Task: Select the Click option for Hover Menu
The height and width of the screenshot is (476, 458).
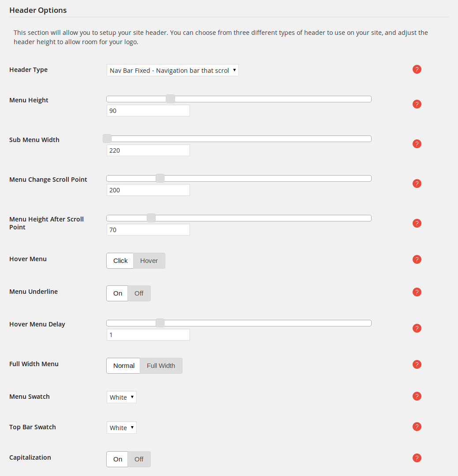Action: pos(120,261)
